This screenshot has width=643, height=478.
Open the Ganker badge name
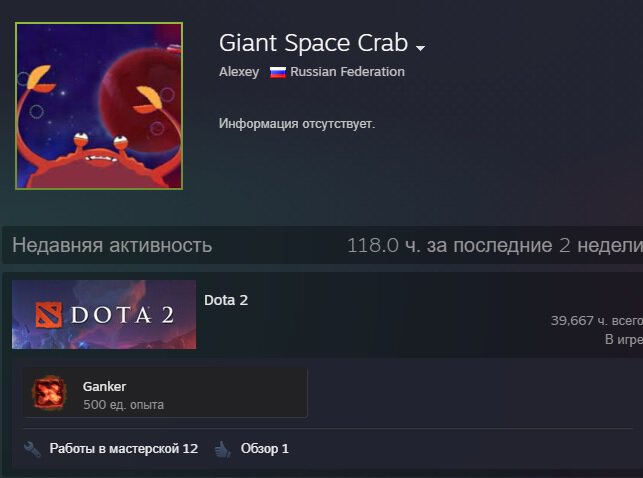[104, 387]
